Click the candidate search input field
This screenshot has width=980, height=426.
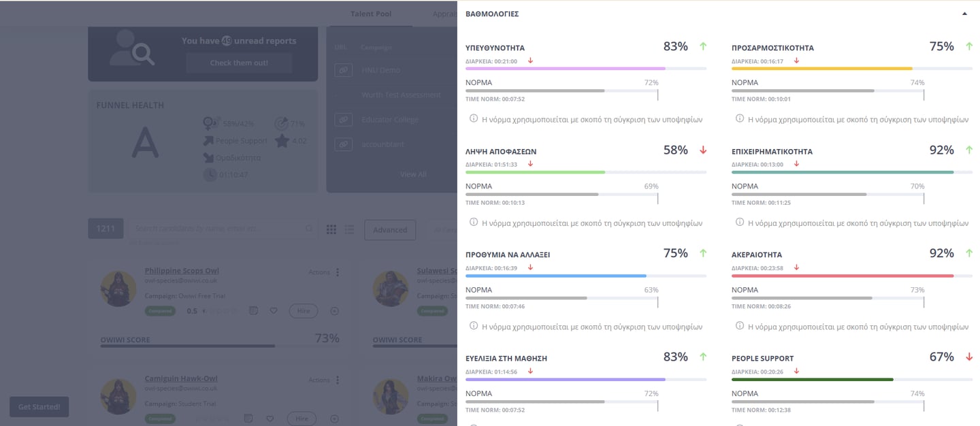218,229
